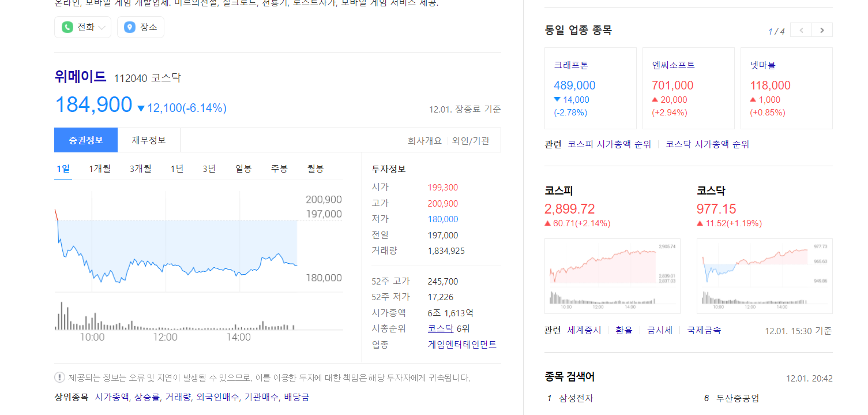Open the 장소 button
This screenshot has width=868, height=415.
[x=141, y=27]
